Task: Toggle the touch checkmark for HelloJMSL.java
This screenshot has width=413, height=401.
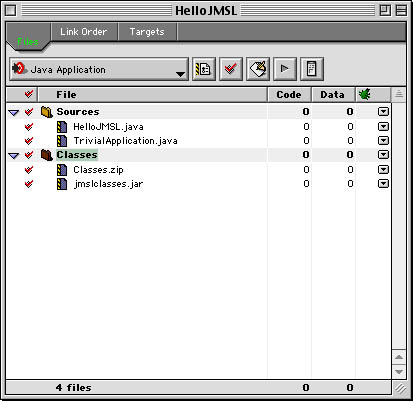Action: pos(29,127)
